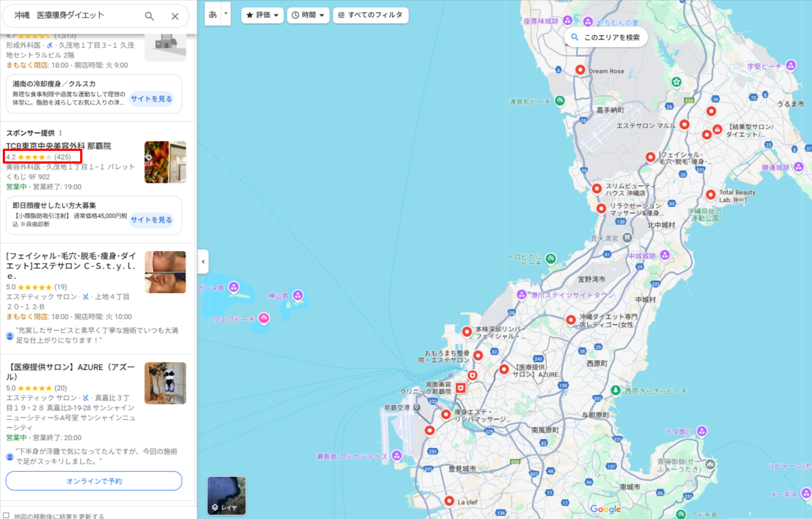Click the 神山島 landmark icon
This screenshot has height=519, width=812.
[298, 295]
